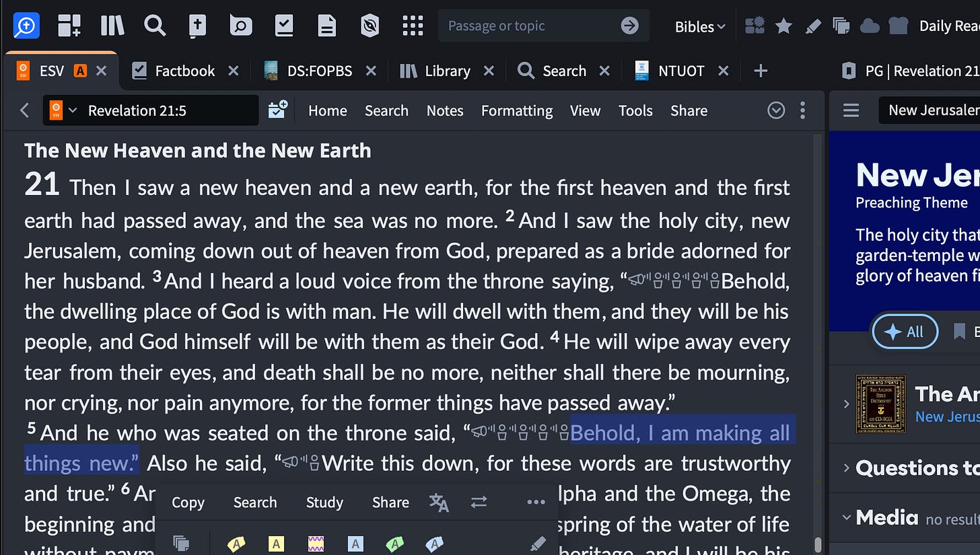The image size is (980, 555).
Task: Click the tiles-with-gear icon beside Bibles
Action: tap(755, 26)
